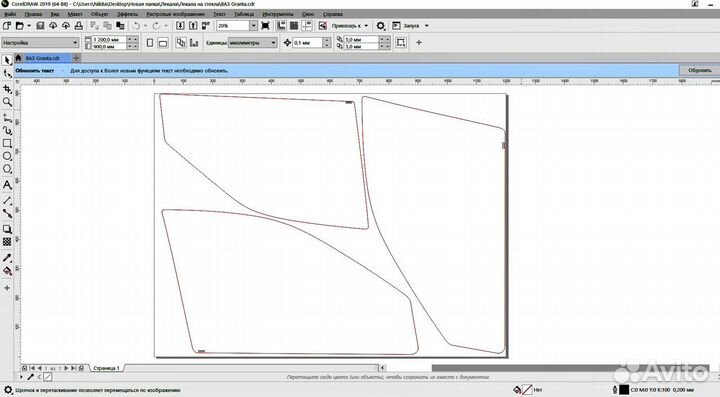Click the Full-screen preview icon
Viewport: 720px width, 397px height.
tap(265, 26)
